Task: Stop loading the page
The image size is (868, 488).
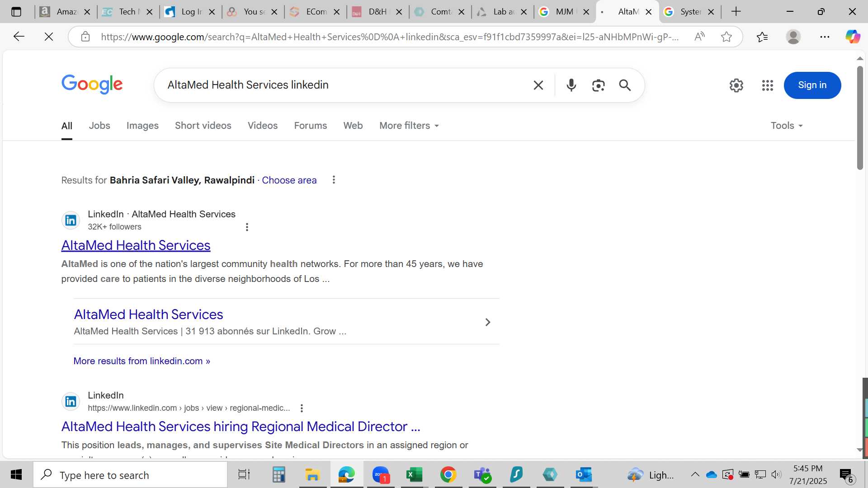Action: coord(49,37)
